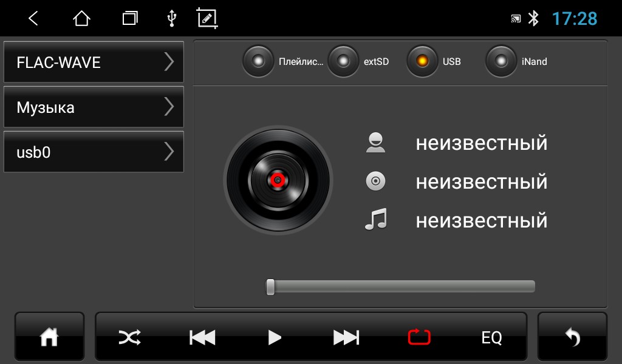
Task: Tap the artist person icon
Action: (375, 143)
